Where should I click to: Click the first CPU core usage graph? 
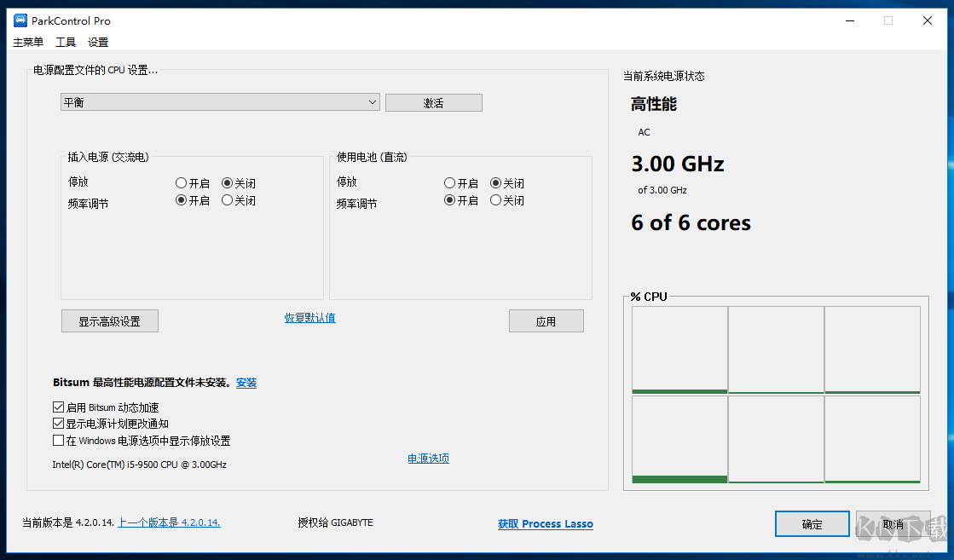679,349
